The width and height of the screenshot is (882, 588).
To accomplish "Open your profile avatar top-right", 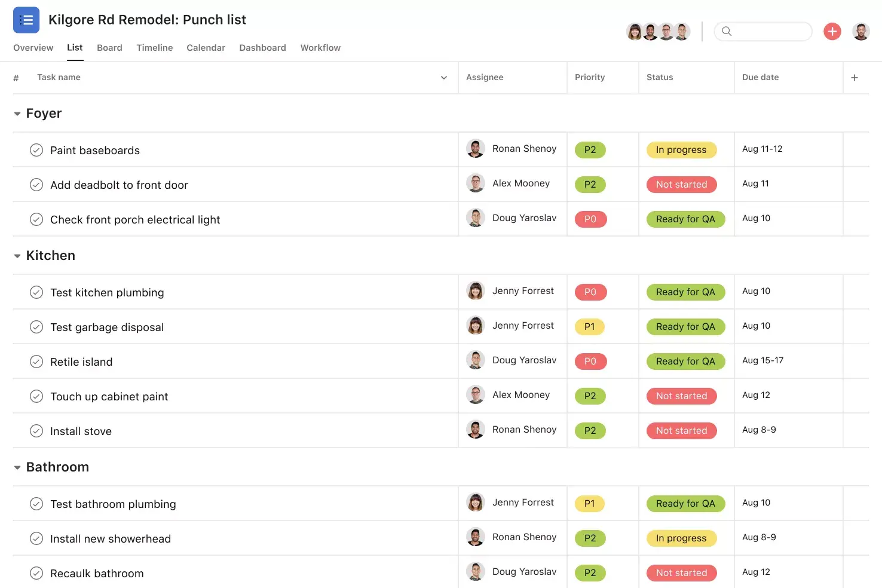I will [861, 31].
